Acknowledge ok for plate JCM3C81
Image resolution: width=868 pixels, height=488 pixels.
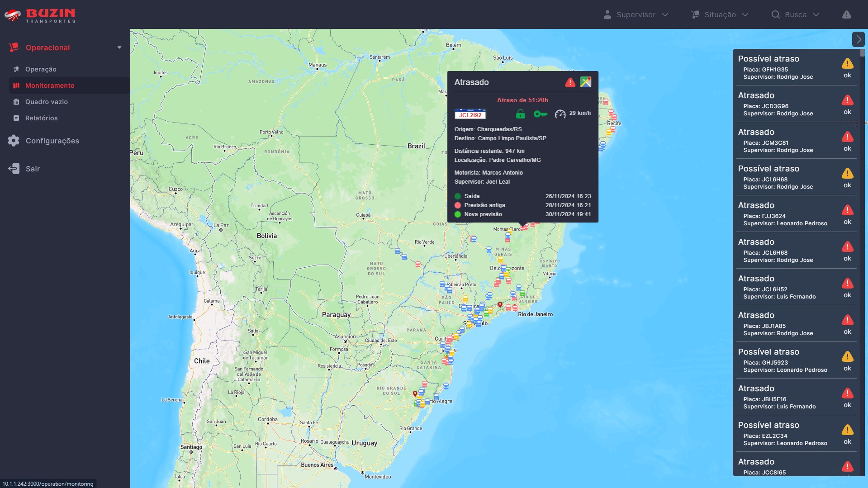(x=848, y=149)
